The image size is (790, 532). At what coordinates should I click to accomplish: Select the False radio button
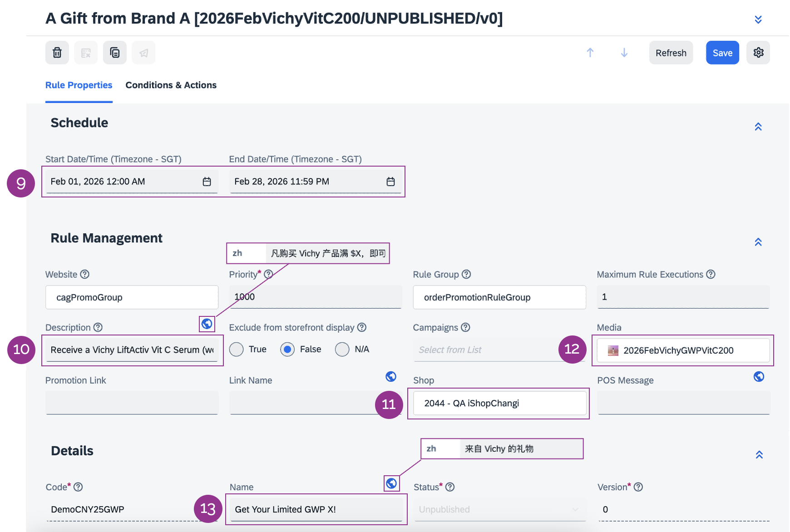[287, 350]
